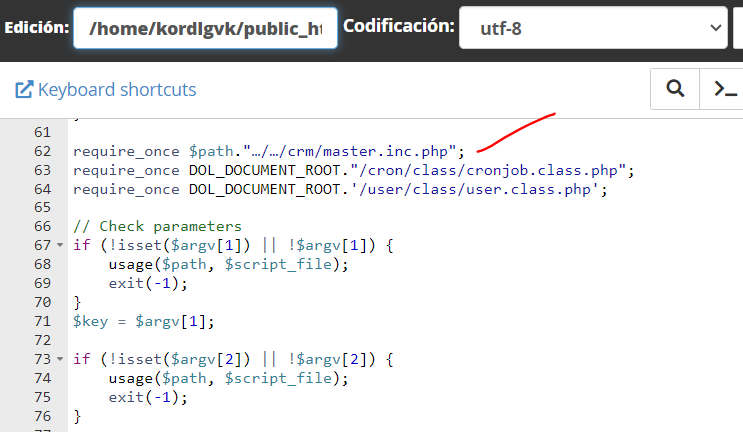
Task: Open the command prompt icon button
Action: (x=724, y=89)
